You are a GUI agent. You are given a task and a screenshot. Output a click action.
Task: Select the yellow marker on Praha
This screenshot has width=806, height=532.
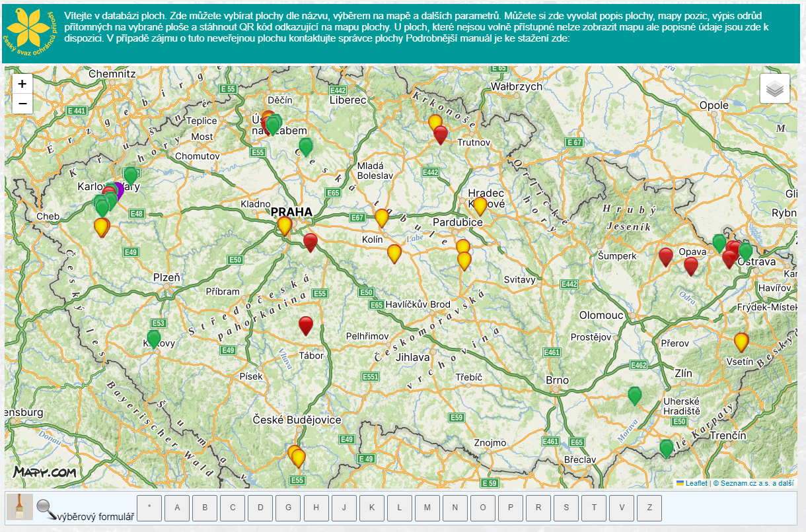pyautogui.click(x=285, y=225)
